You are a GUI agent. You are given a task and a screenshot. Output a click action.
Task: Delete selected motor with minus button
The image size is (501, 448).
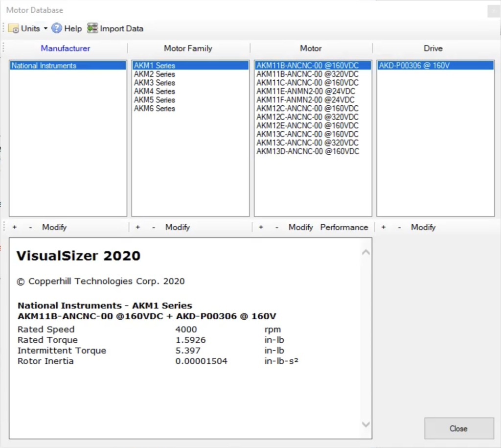click(x=276, y=227)
